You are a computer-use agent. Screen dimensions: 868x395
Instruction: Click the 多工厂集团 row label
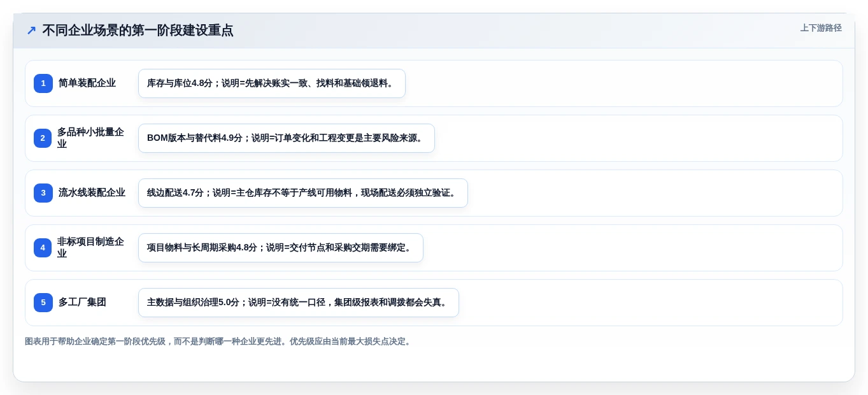tap(82, 303)
